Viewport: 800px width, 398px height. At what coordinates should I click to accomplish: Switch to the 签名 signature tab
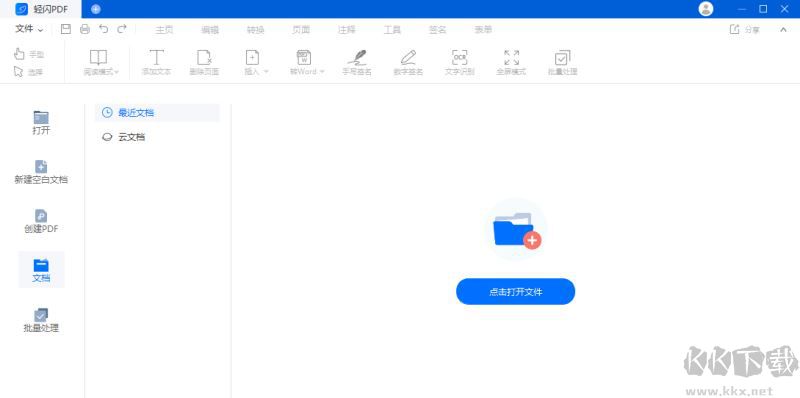point(438,30)
